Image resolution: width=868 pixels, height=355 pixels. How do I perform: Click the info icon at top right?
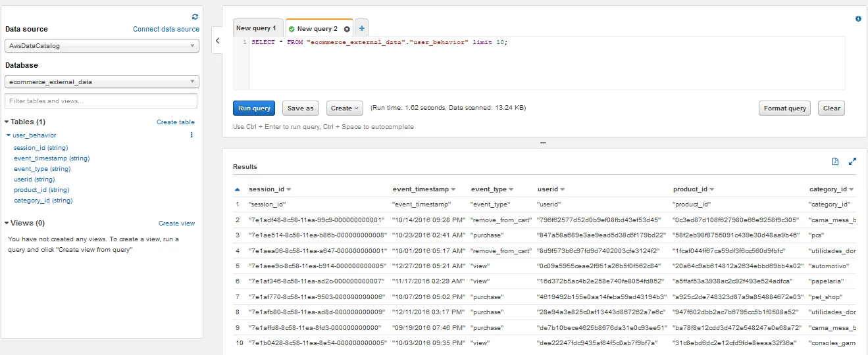[x=858, y=19]
